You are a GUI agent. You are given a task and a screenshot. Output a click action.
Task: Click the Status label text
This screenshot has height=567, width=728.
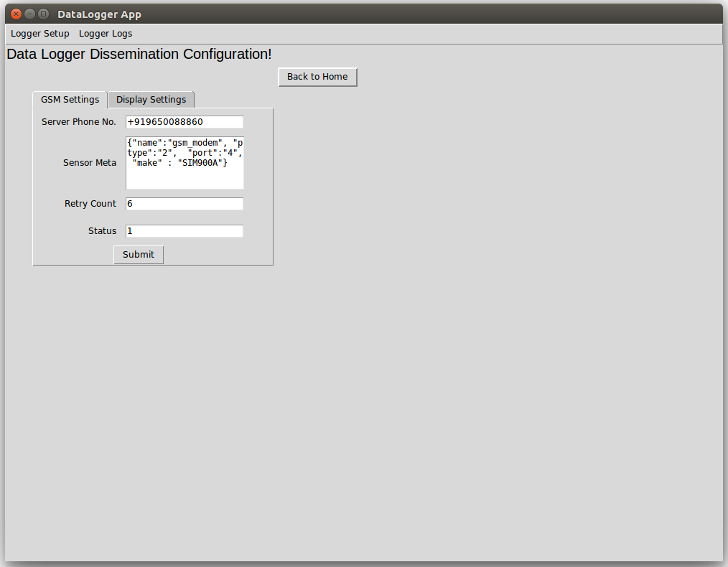pyautogui.click(x=102, y=231)
